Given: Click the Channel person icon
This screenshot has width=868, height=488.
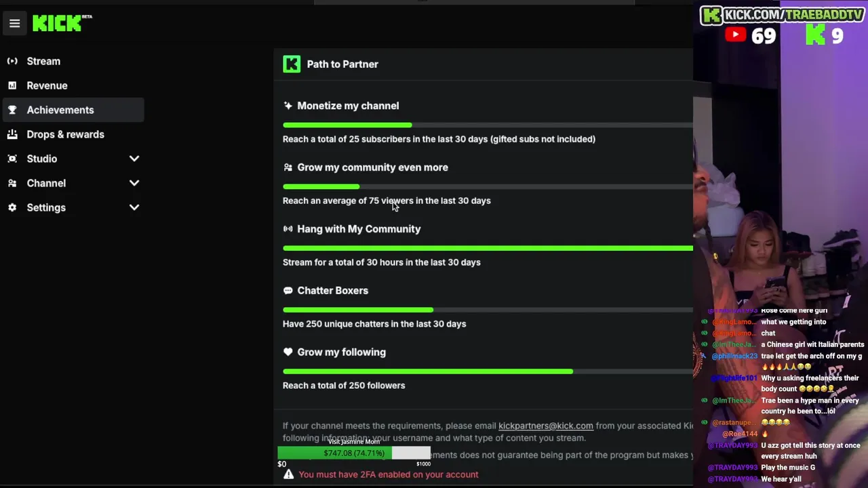Looking at the screenshot, I should 12,183.
